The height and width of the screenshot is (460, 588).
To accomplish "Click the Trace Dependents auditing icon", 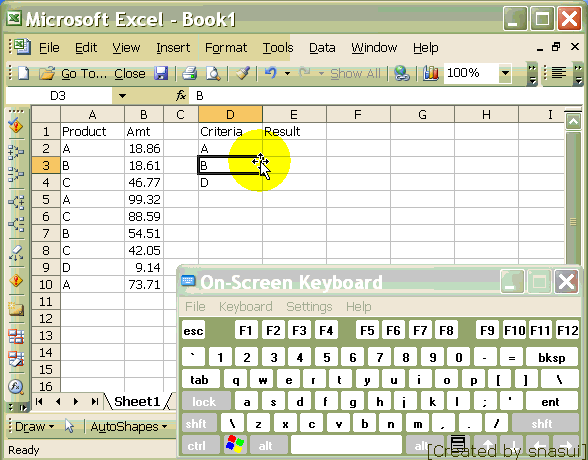I will (x=16, y=202).
